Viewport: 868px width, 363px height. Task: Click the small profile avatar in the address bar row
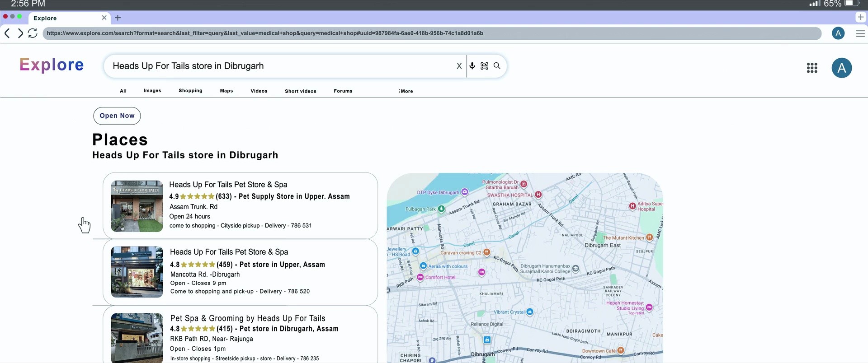click(x=838, y=33)
